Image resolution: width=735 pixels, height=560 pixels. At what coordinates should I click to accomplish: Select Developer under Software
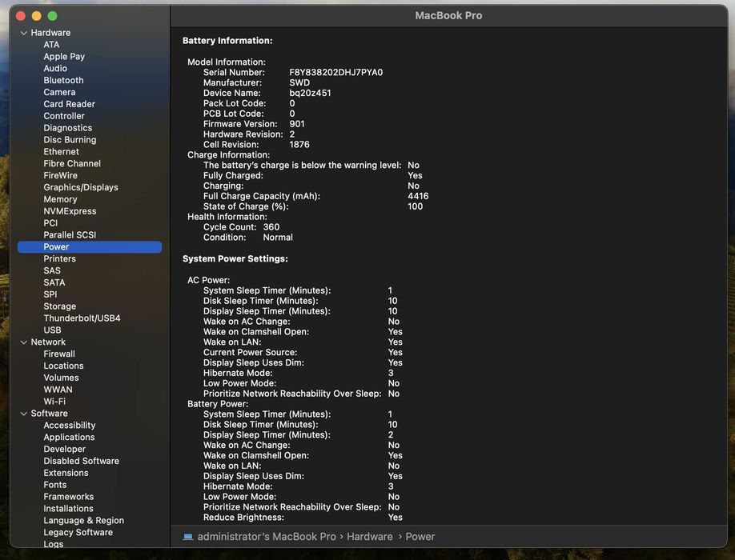64,449
